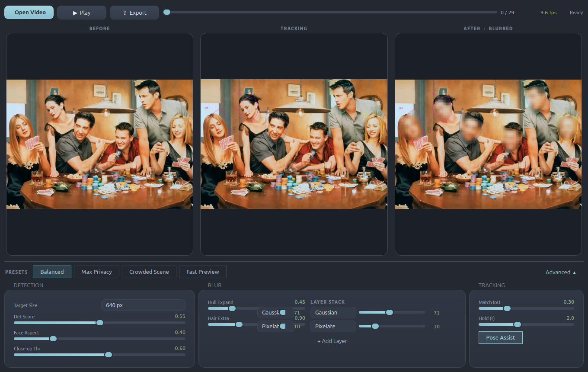This screenshot has width=588, height=372.
Task: Click the Ready status text
Action: click(x=576, y=13)
